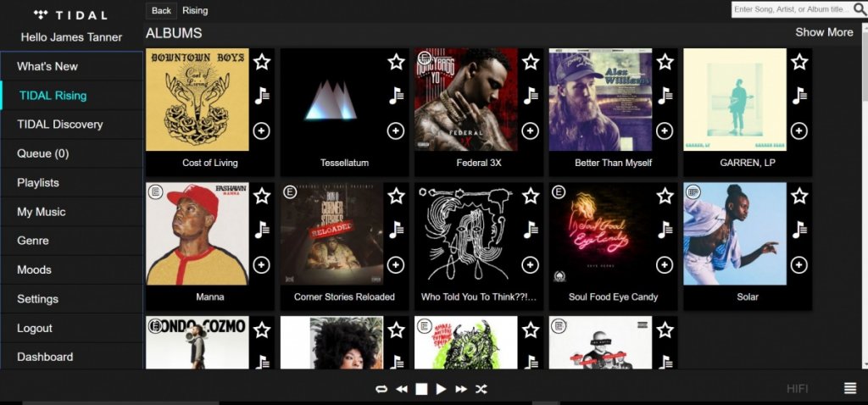The width and height of the screenshot is (868, 405).
Task: Show More albums
Action: (x=824, y=32)
